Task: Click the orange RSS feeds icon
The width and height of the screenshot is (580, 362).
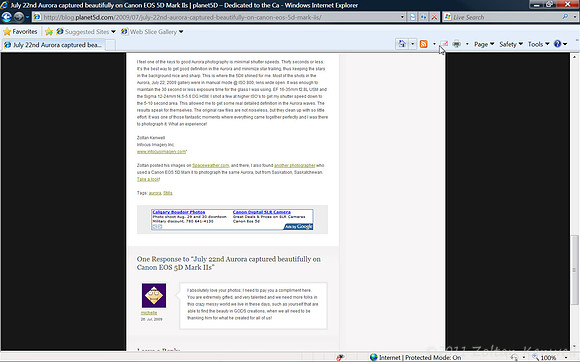Action: [x=424, y=44]
